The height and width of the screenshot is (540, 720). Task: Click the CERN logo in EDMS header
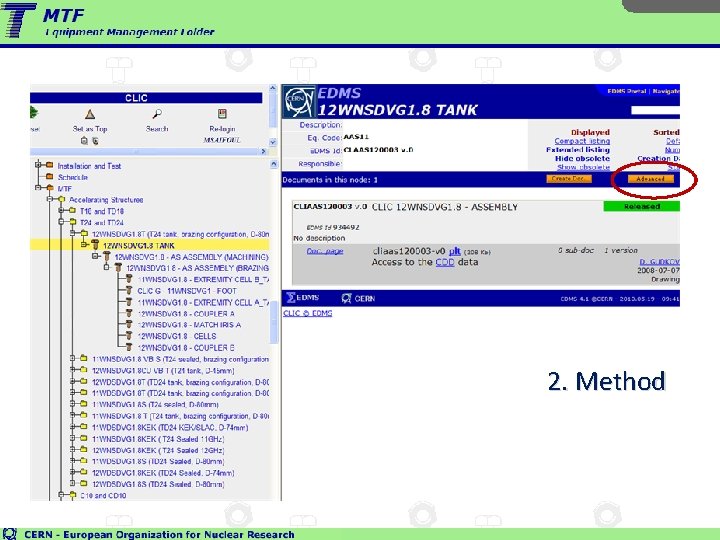coord(299,101)
